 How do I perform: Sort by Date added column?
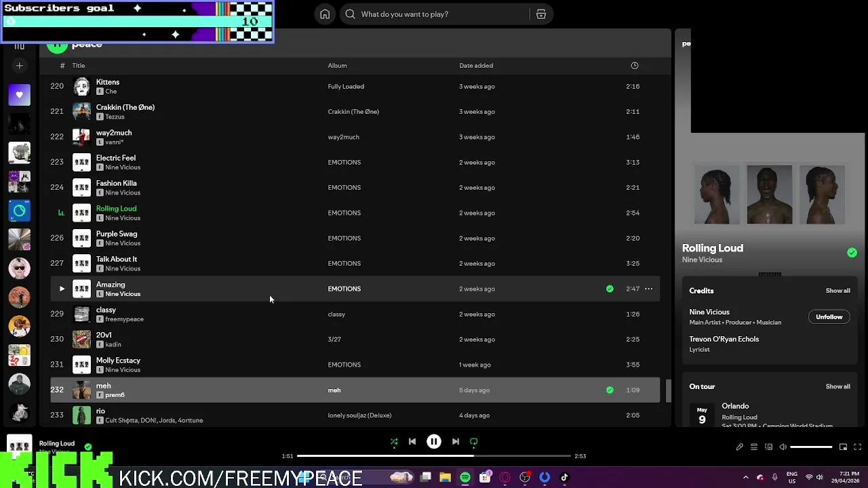[476, 66]
